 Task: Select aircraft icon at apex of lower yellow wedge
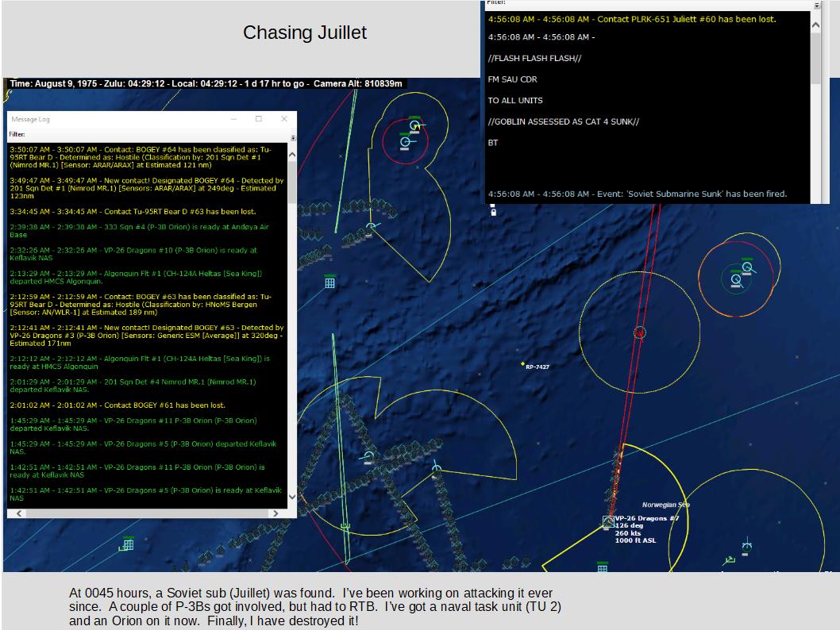pyautogui.click(x=437, y=468)
